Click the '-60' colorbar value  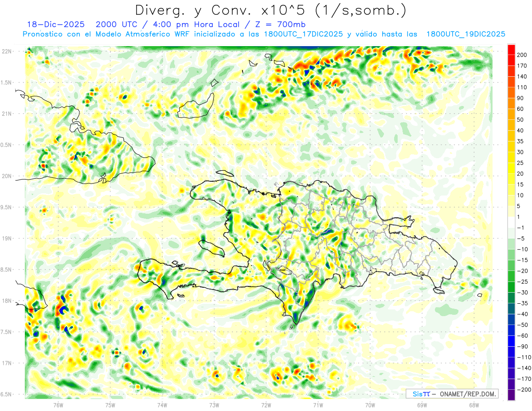click(523, 335)
